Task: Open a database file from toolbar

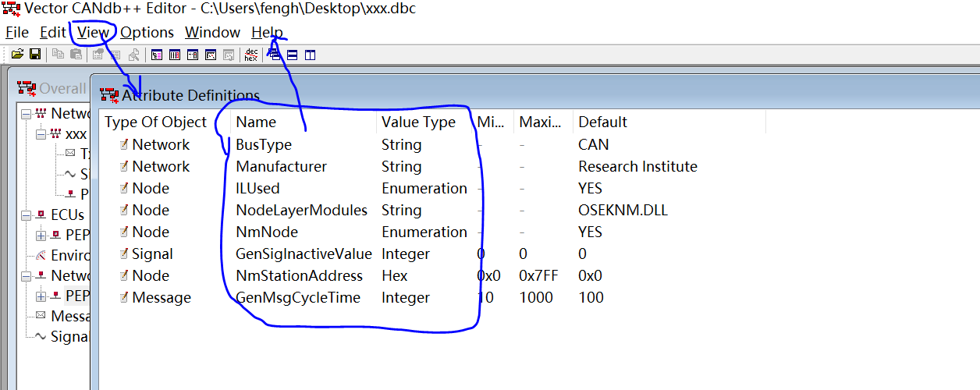Action: (16, 55)
